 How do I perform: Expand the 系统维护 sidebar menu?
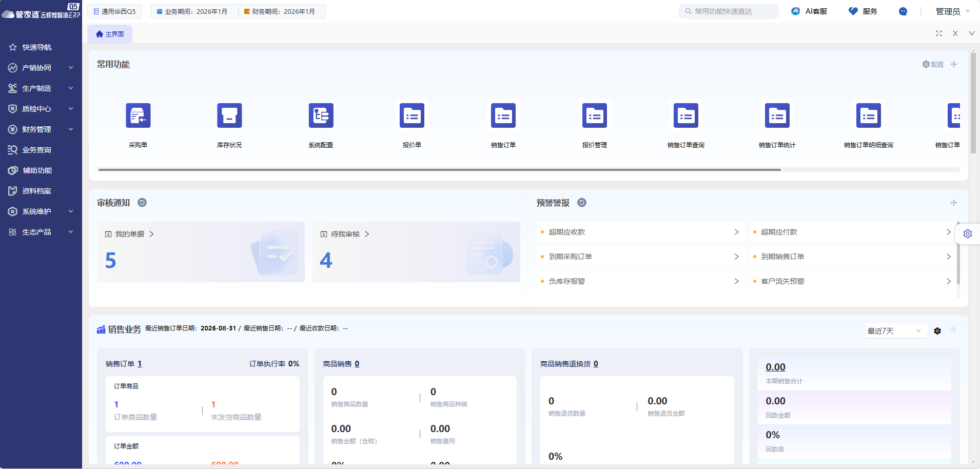[x=41, y=211]
